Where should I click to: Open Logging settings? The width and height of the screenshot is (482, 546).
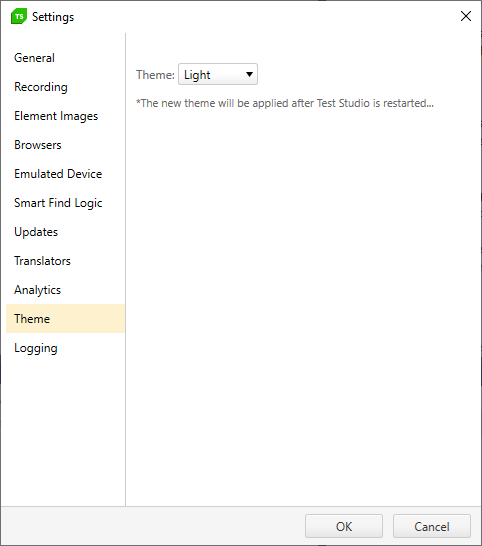tap(65, 348)
